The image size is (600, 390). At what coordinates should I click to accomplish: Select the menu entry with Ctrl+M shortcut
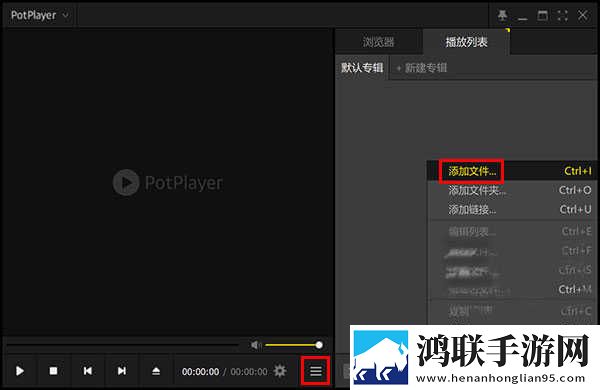(x=512, y=290)
